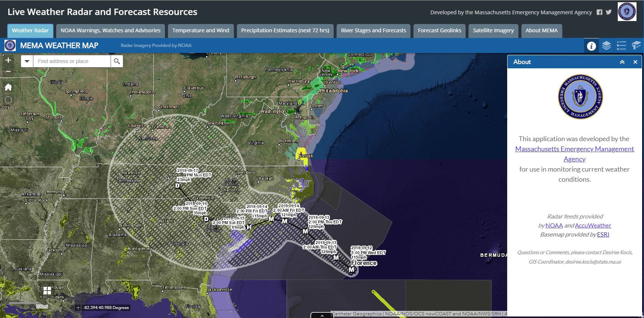644x318 pixels.
Task: Click the Florence storm label
Action: (364, 263)
